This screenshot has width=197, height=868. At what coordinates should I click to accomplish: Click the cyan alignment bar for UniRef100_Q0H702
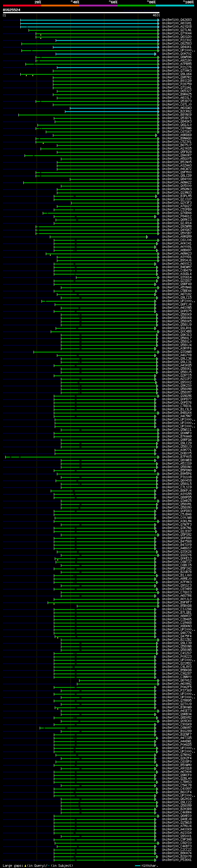(106, 54)
